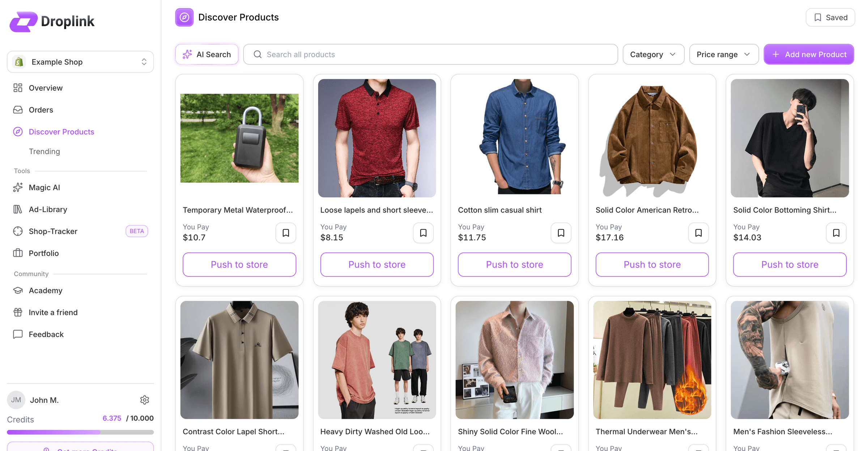Click the Discover Products compass icon in sidebar

[18, 132]
